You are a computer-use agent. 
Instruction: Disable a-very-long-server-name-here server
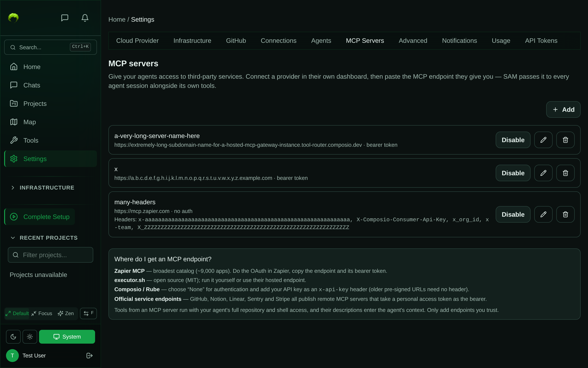(x=513, y=140)
